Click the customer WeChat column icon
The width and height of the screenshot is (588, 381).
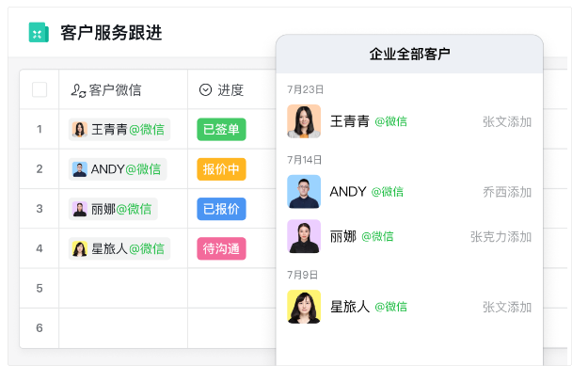(78, 90)
